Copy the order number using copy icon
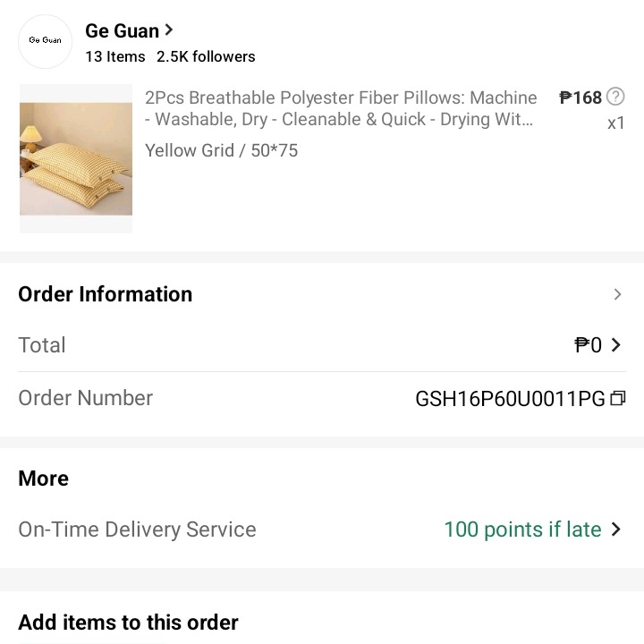 point(617,398)
